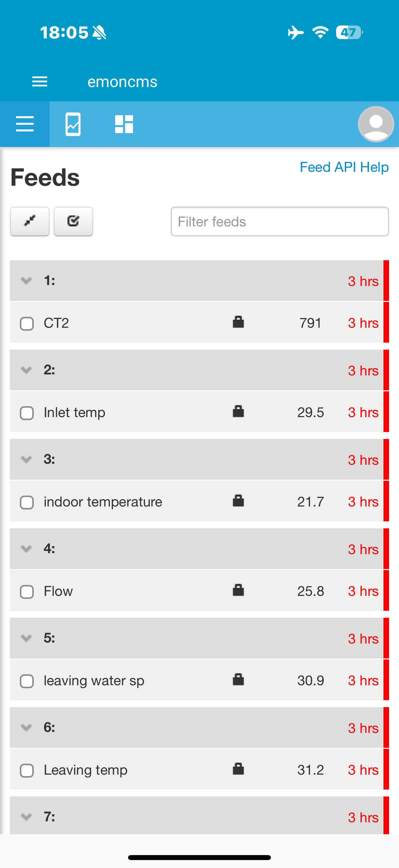Screen dimensions: 399x868
Task: Toggle the group 5 chevron
Action: [26, 638]
